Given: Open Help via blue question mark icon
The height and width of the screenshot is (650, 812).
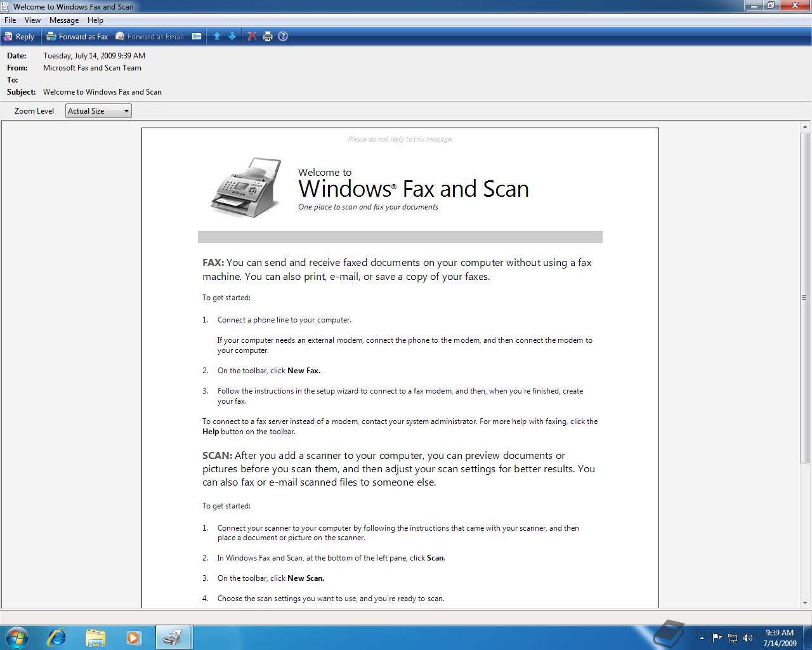Looking at the screenshot, I should pyautogui.click(x=283, y=36).
